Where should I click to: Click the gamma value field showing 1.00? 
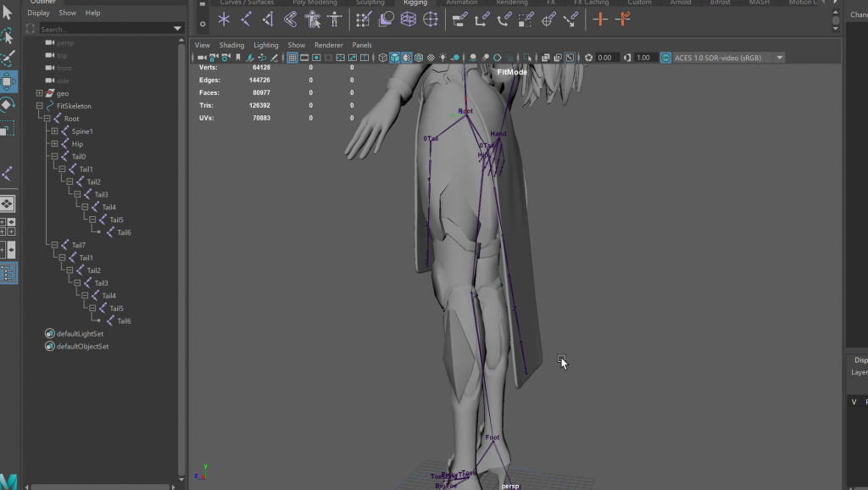tap(644, 58)
